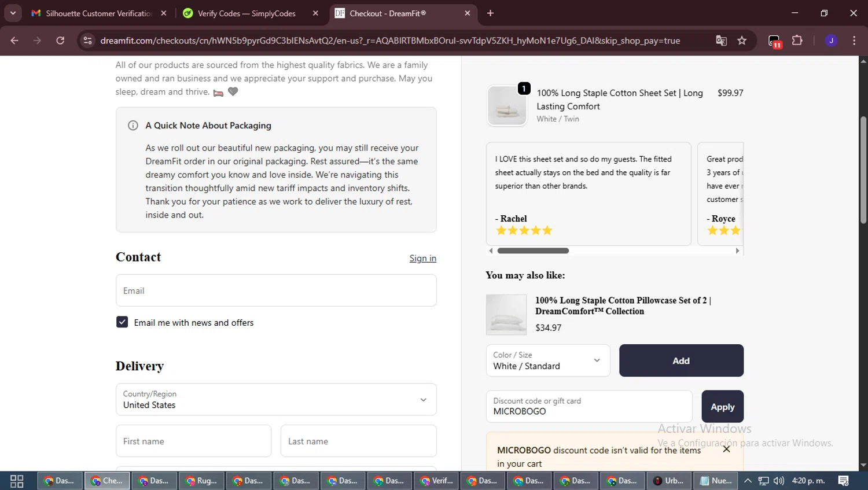This screenshot has height=490, width=868.
Task: Dismiss the invalid discount code message
Action: 726,449
